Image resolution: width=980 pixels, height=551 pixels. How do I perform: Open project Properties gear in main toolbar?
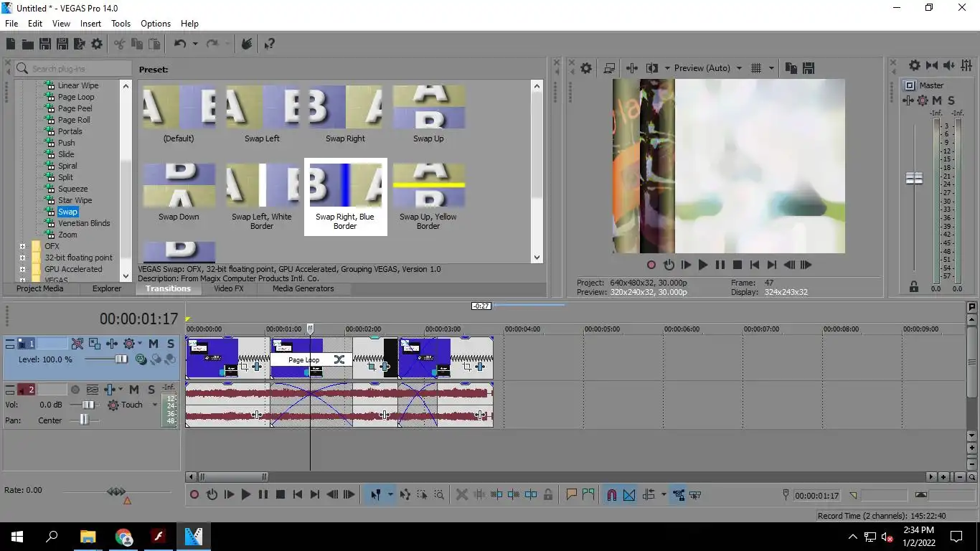click(97, 44)
